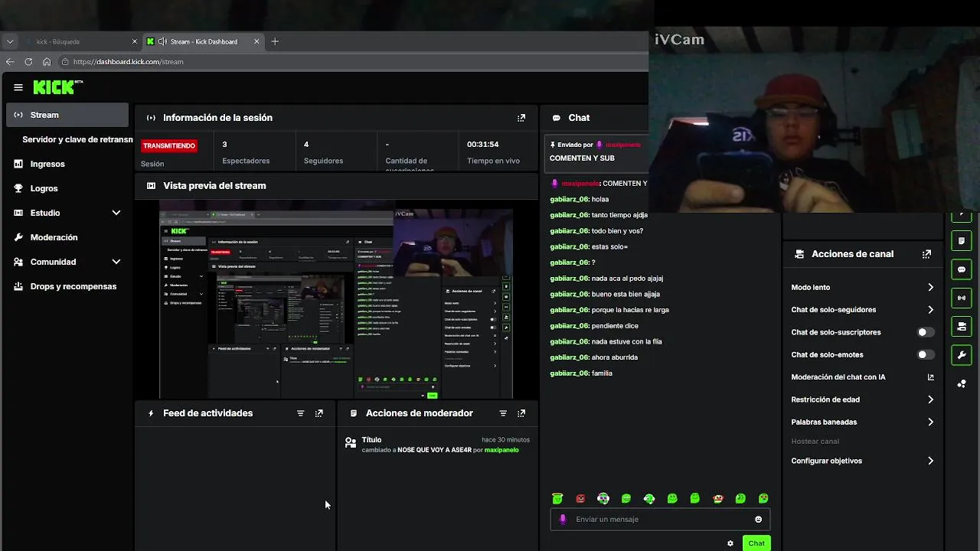Insert the red angry emote
Image resolution: width=980 pixels, height=551 pixels.
coord(580,499)
